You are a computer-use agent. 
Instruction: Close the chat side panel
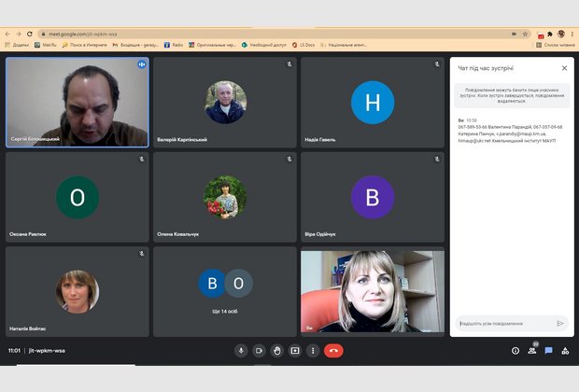[x=564, y=68]
